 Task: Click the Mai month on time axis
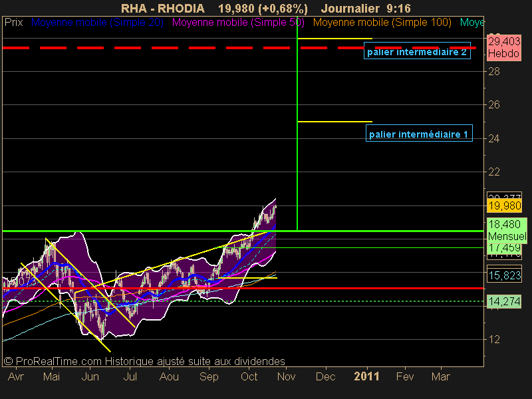pyautogui.click(x=52, y=376)
